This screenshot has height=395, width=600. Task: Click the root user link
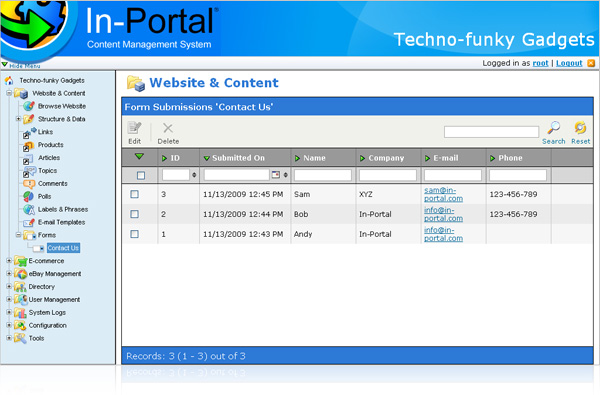point(540,63)
